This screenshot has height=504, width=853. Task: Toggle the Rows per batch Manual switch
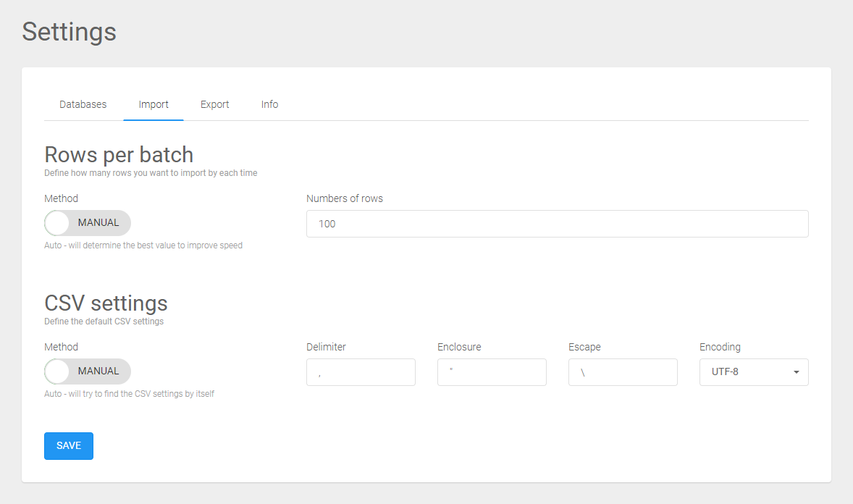(88, 222)
